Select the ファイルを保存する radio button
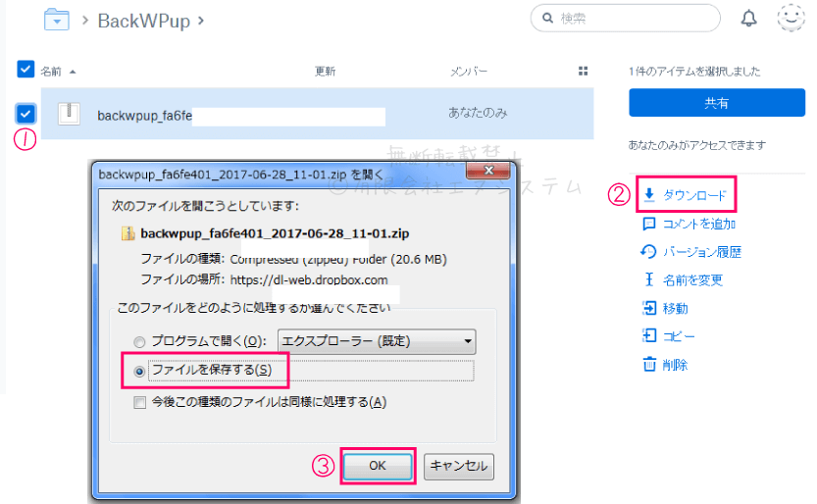This screenshot has width=817, height=504. click(x=139, y=372)
